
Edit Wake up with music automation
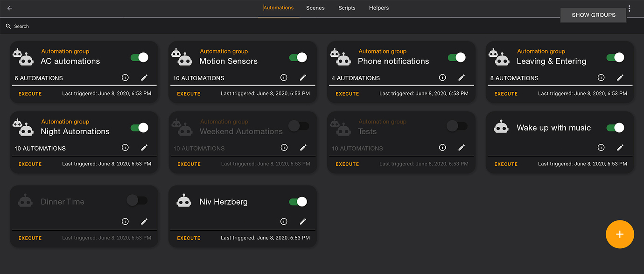click(620, 148)
